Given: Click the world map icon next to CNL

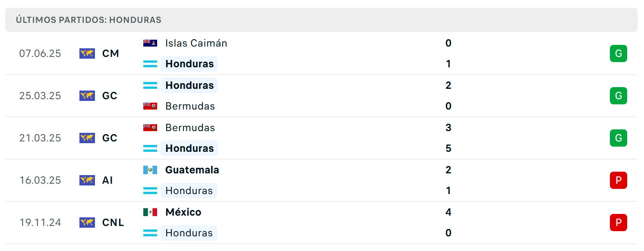Looking at the screenshot, I should [87, 223].
